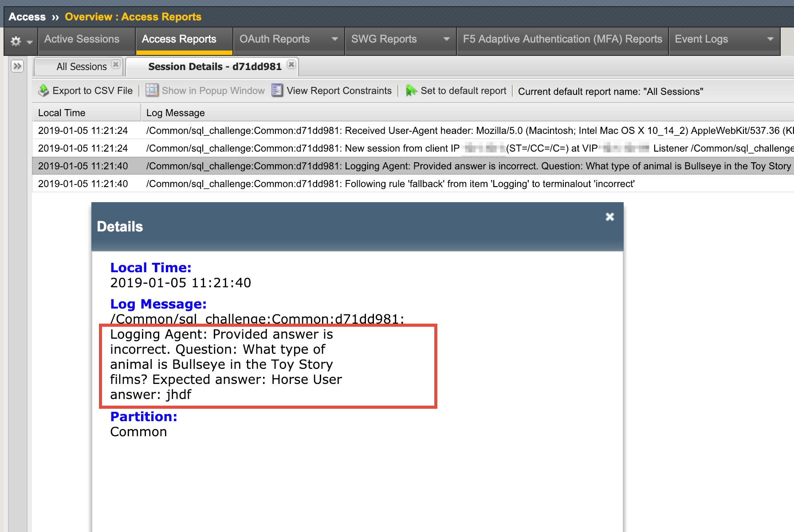The image size is (794, 532).
Task: Click the Local Time label in Details
Action: 151,268
